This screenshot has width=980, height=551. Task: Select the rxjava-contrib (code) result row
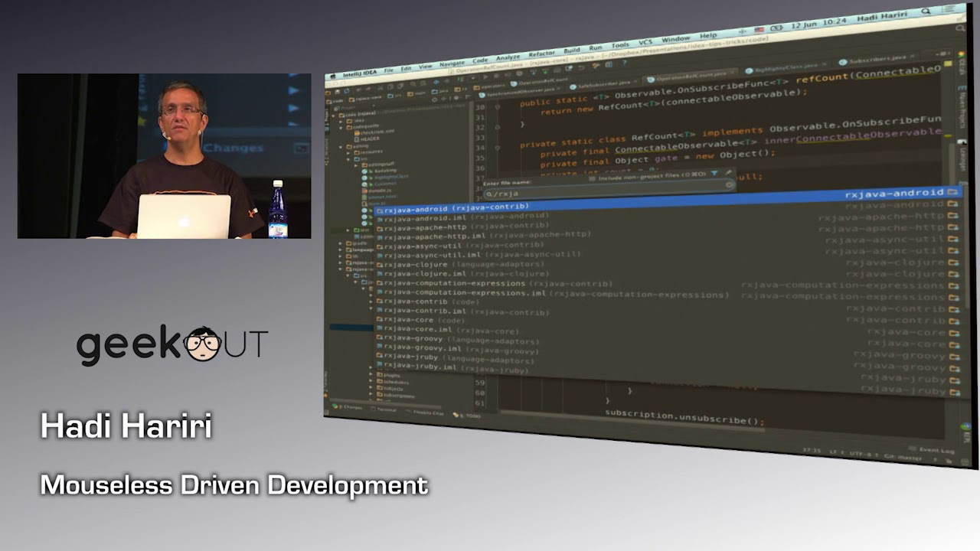pyautogui.click(x=668, y=305)
